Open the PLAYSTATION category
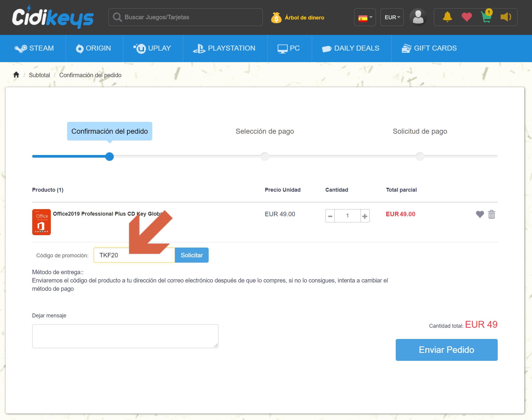532x420 pixels. (x=224, y=48)
